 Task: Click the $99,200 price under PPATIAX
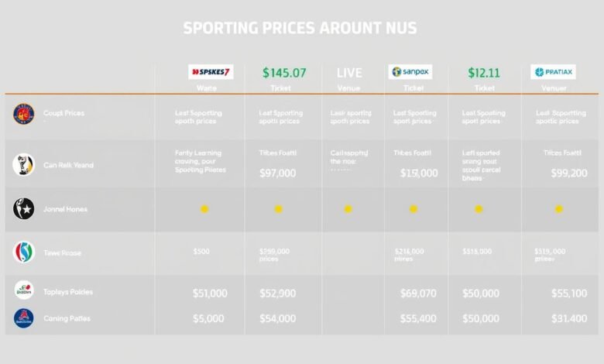[x=569, y=173]
